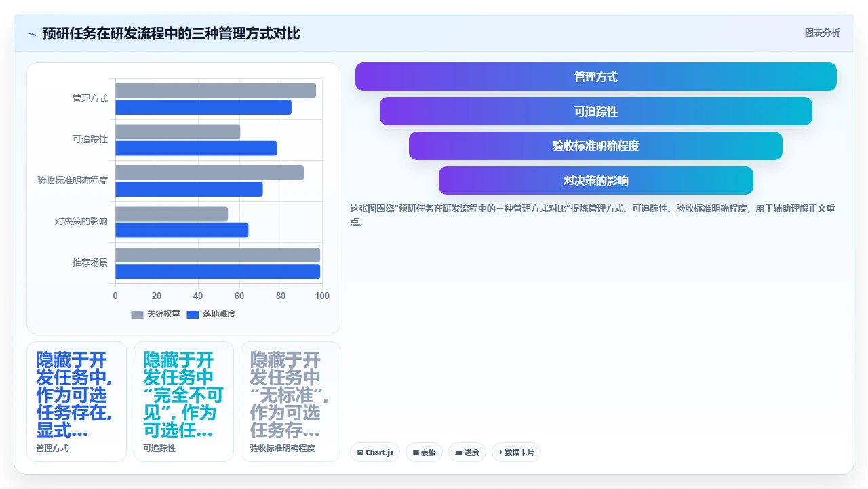The width and height of the screenshot is (868, 489).
Task: Open the teal-text 可追踪性 data card
Action: point(184,402)
